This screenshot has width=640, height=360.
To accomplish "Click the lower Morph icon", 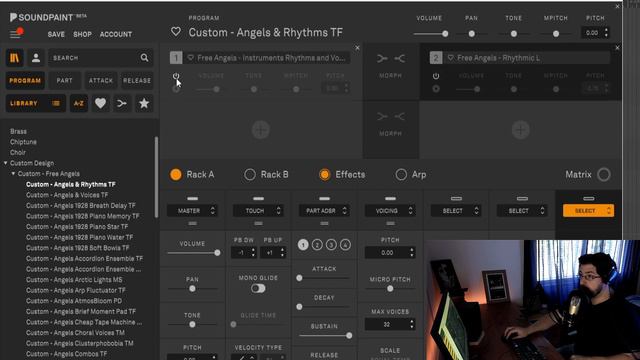I will 391,117.
